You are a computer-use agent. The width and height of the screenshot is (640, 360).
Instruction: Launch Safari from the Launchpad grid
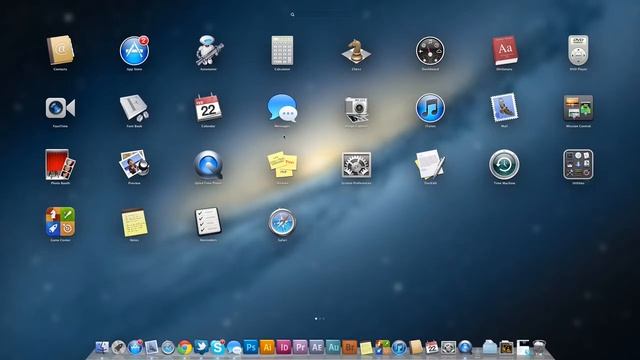pyautogui.click(x=282, y=222)
